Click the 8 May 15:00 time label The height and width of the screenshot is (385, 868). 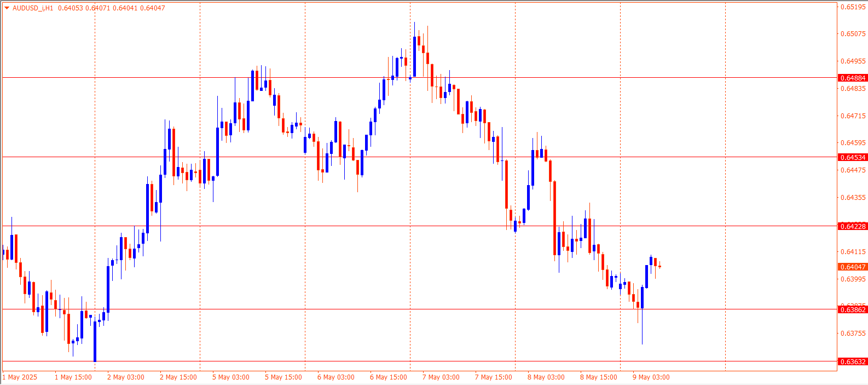[599, 377]
